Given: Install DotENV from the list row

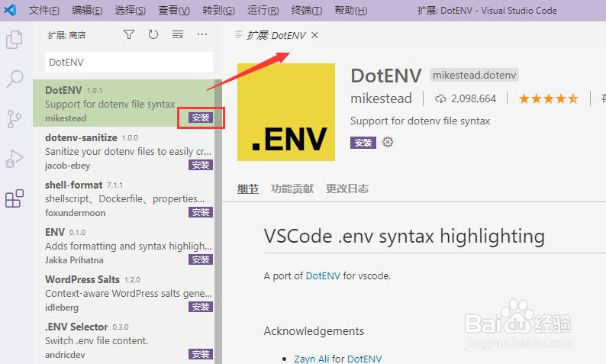Looking at the screenshot, I should tap(201, 118).
